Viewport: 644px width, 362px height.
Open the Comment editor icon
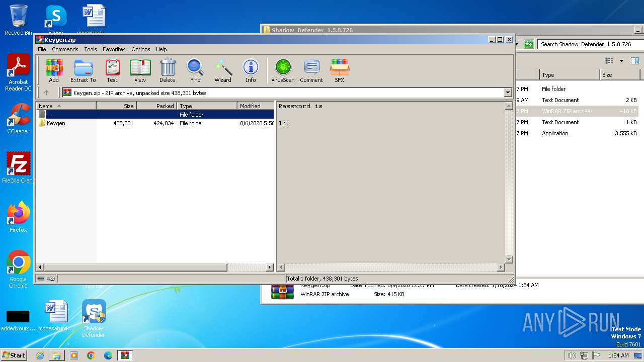311,70
